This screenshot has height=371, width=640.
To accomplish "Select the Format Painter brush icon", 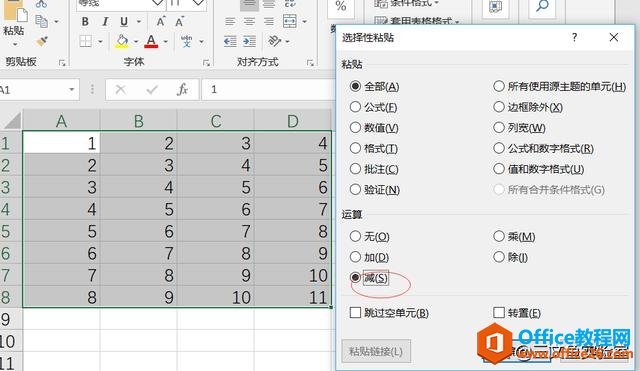I will coord(41,41).
